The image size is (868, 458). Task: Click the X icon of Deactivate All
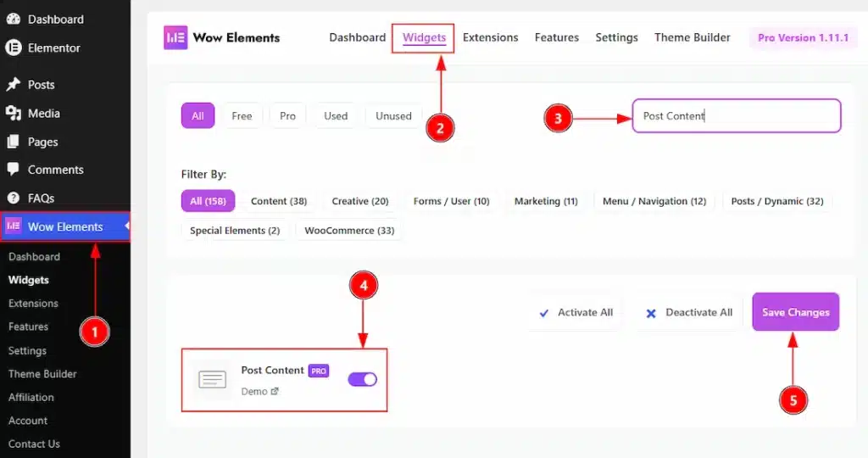pos(651,314)
